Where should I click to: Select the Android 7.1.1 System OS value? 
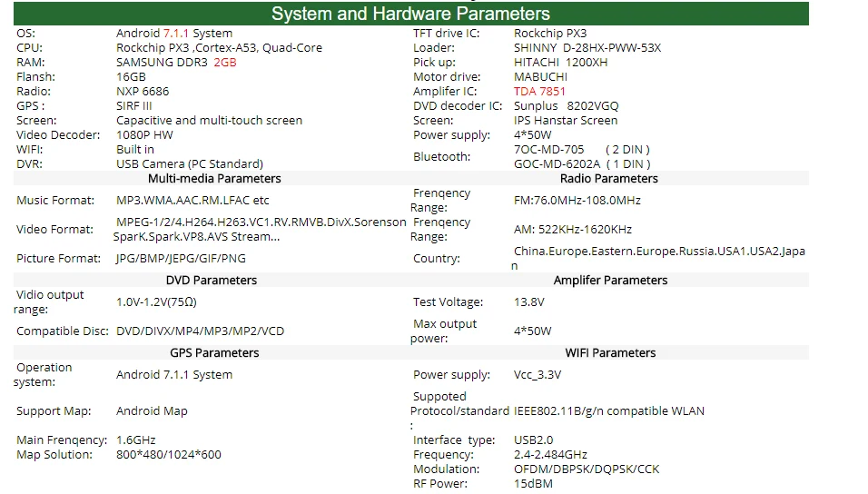tap(174, 34)
